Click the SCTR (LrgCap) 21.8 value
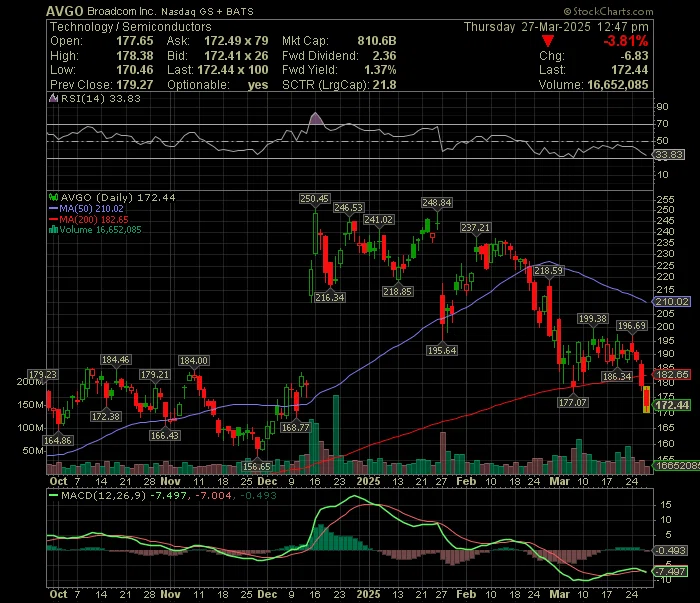The height and width of the screenshot is (603, 700). point(384,85)
